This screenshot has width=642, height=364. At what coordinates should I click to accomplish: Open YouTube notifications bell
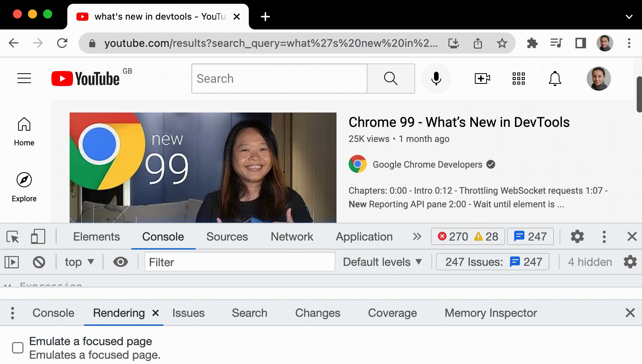555,79
